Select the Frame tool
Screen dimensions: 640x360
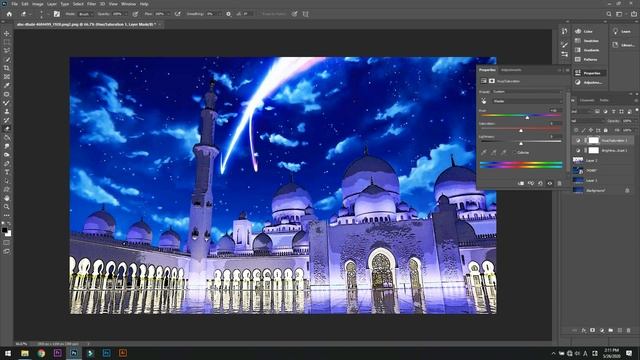pyautogui.click(x=7, y=77)
